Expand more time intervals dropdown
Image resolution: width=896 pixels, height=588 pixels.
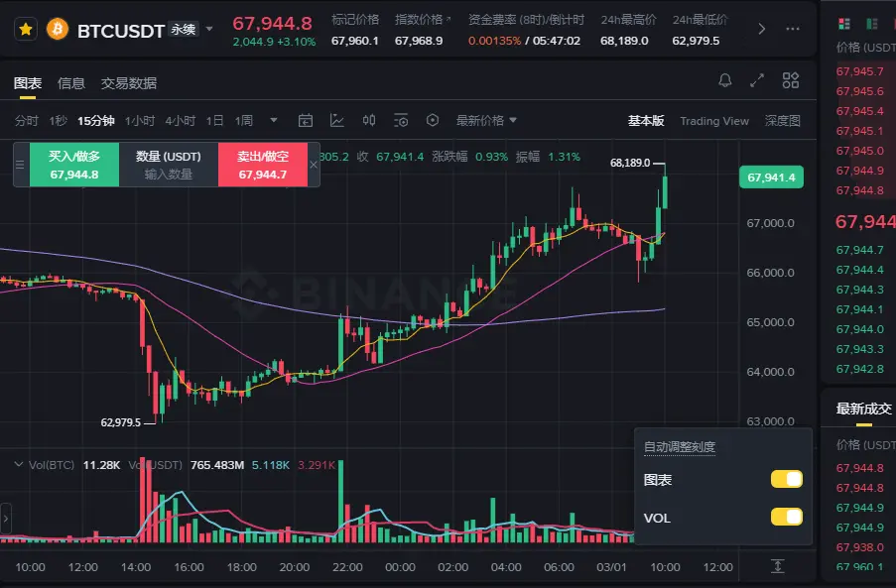point(274,120)
